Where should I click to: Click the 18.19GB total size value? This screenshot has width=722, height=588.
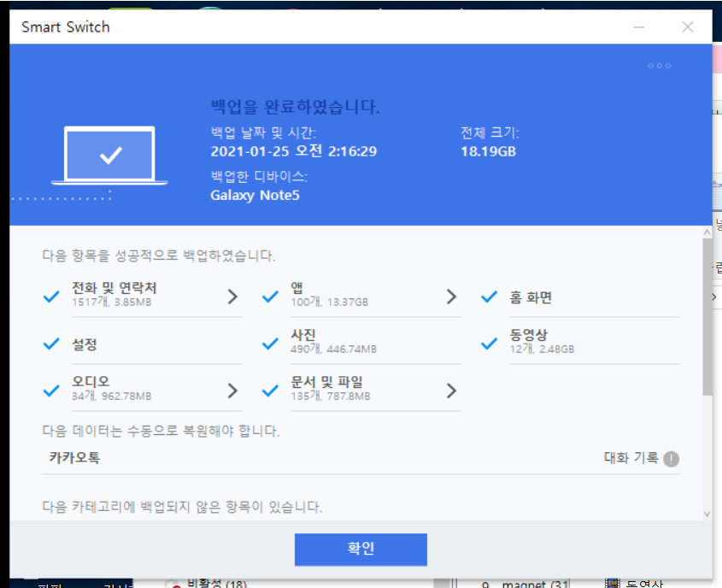pos(489,151)
